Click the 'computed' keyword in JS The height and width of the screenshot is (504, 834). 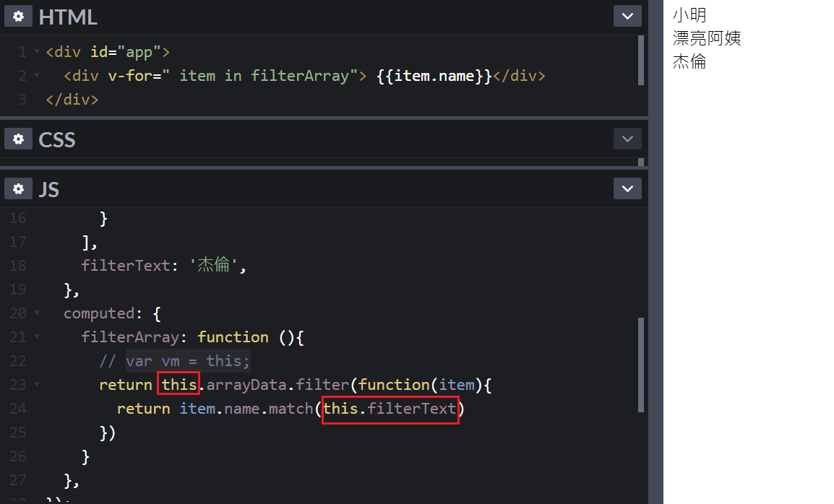pos(100,313)
